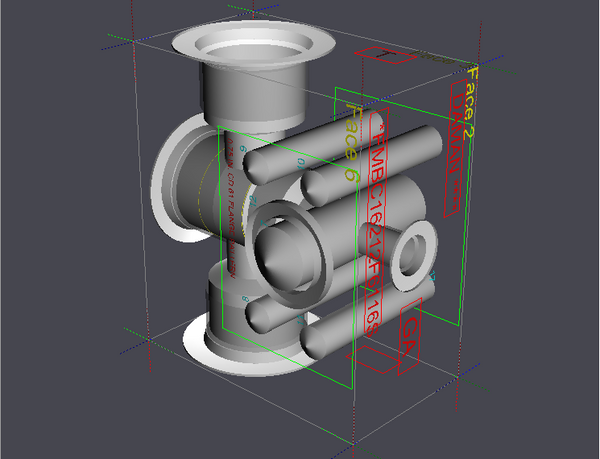The height and width of the screenshot is (459, 600).
Task: Click the red "*FMBC16212F6116S" part number text
Action: (377, 229)
